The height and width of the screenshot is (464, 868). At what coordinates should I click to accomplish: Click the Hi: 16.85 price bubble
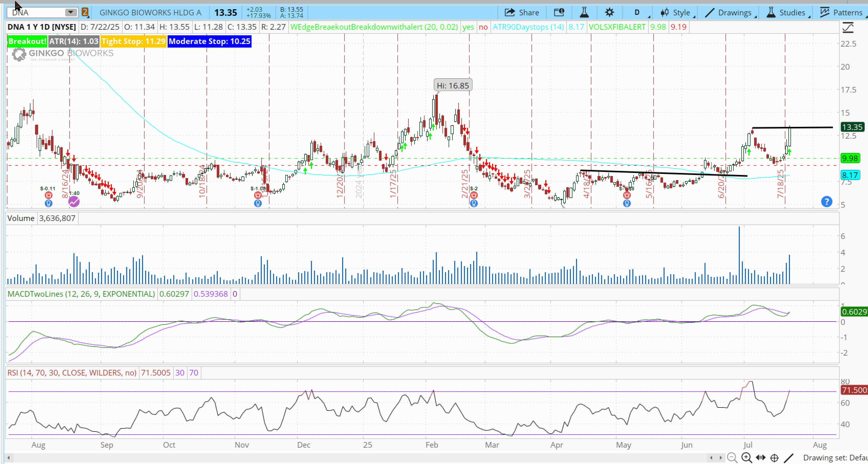(452, 85)
